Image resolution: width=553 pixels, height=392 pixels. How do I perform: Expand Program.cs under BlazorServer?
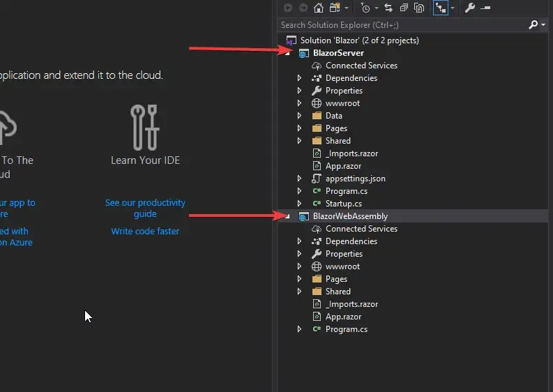[x=299, y=191]
